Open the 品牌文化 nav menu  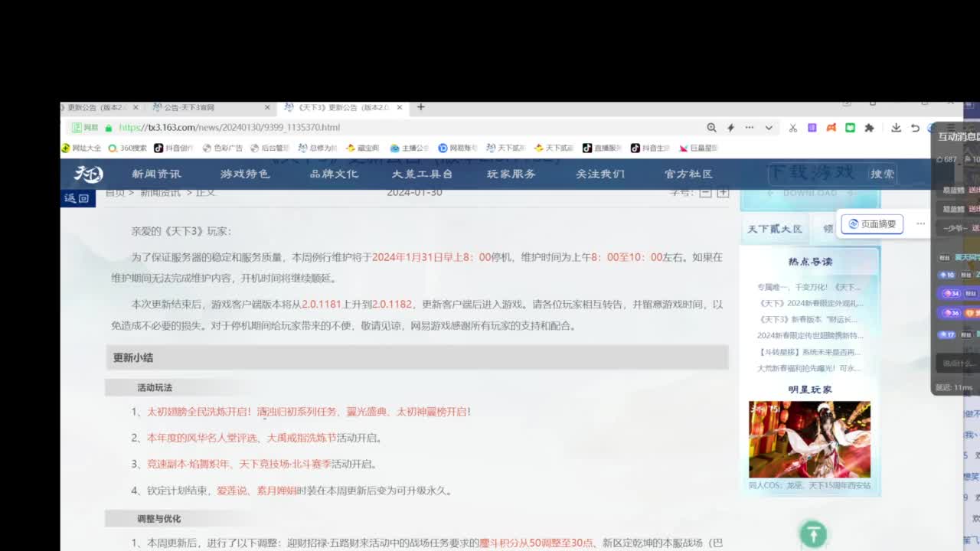click(334, 174)
